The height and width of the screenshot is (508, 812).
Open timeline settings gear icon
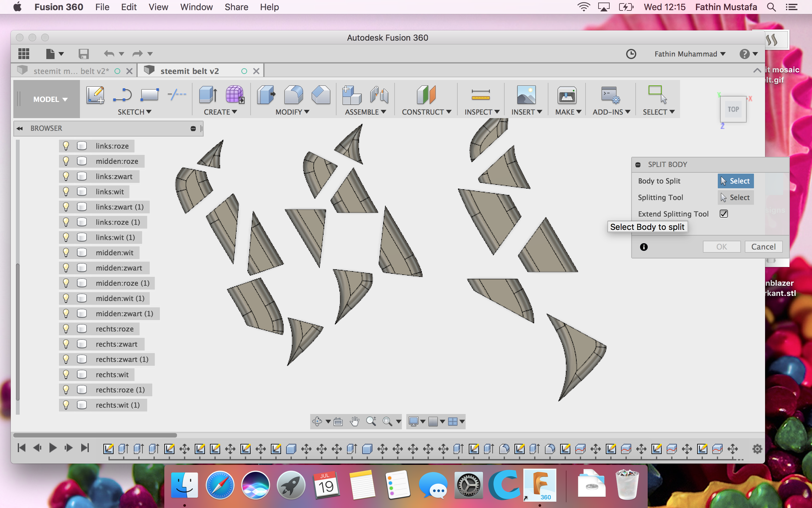click(x=757, y=449)
